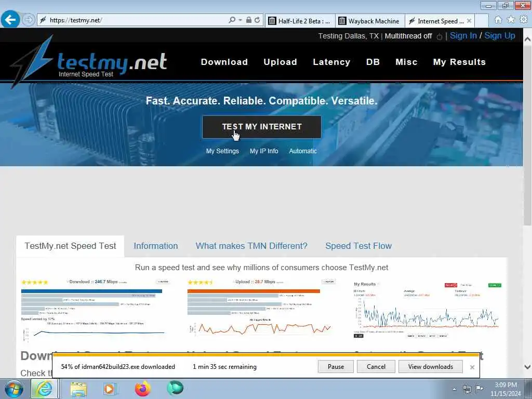Open the green globe taskbar application

pos(175,388)
